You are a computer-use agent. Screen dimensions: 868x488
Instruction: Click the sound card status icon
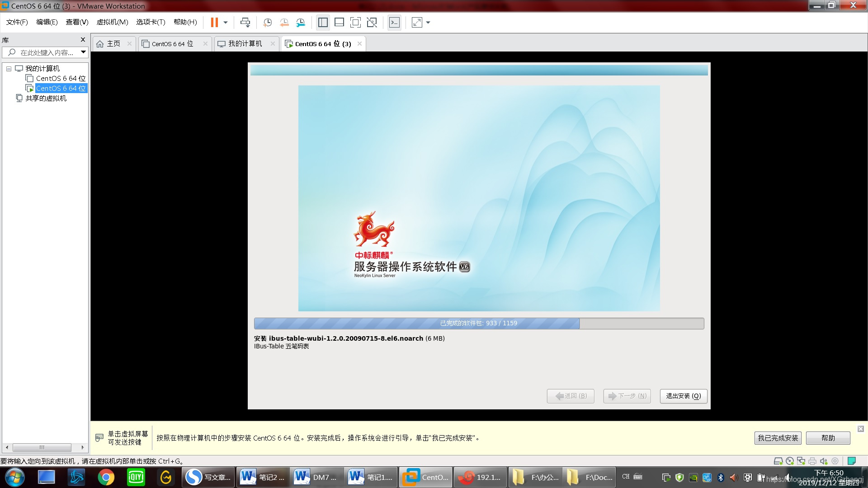point(824,461)
